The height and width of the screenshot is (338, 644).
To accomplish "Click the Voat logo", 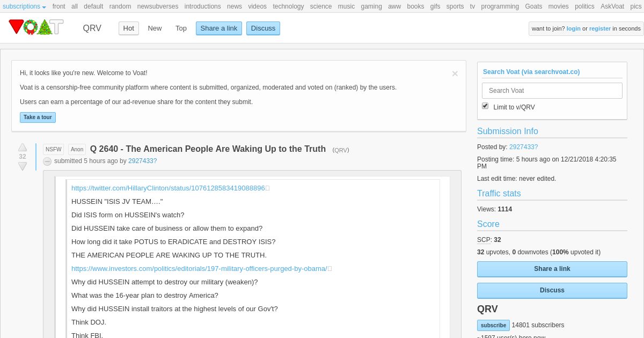I will click(36, 27).
